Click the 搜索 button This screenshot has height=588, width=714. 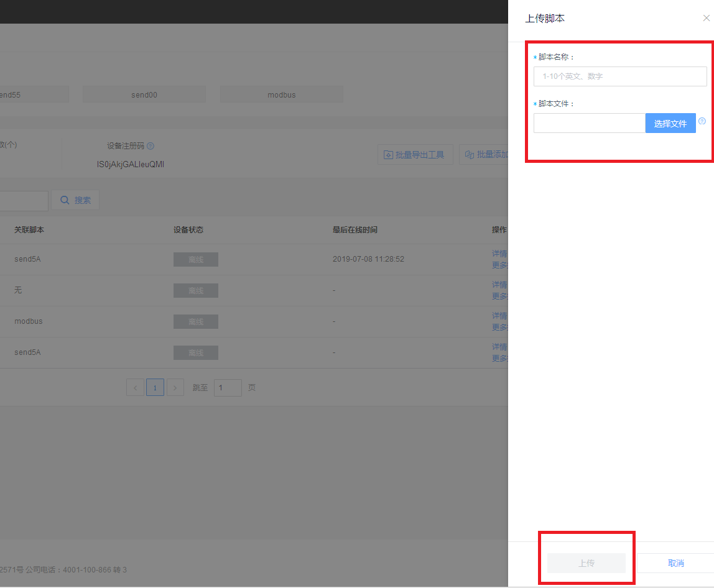point(75,200)
